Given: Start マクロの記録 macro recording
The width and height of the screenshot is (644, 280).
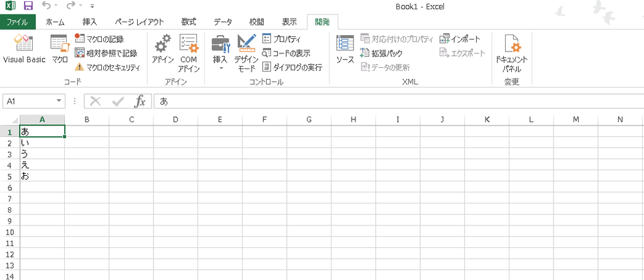Looking at the screenshot, I should 99,40.
